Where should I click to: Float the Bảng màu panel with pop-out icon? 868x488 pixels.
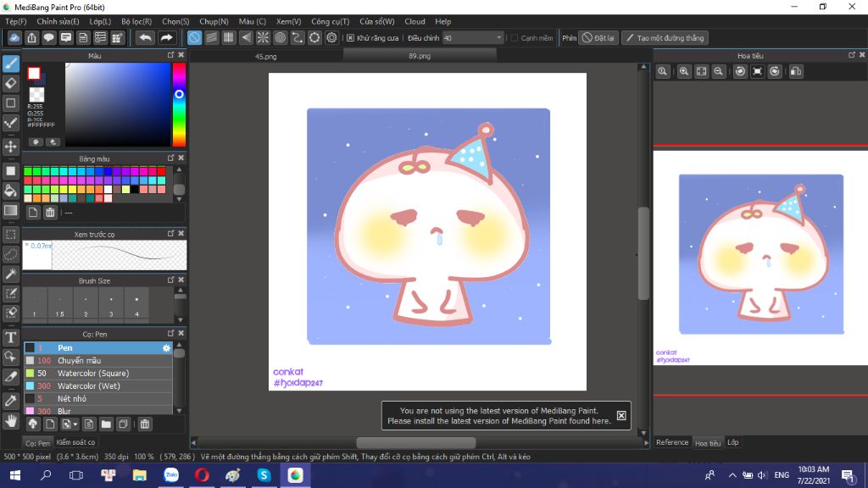[x=170, y=158]
